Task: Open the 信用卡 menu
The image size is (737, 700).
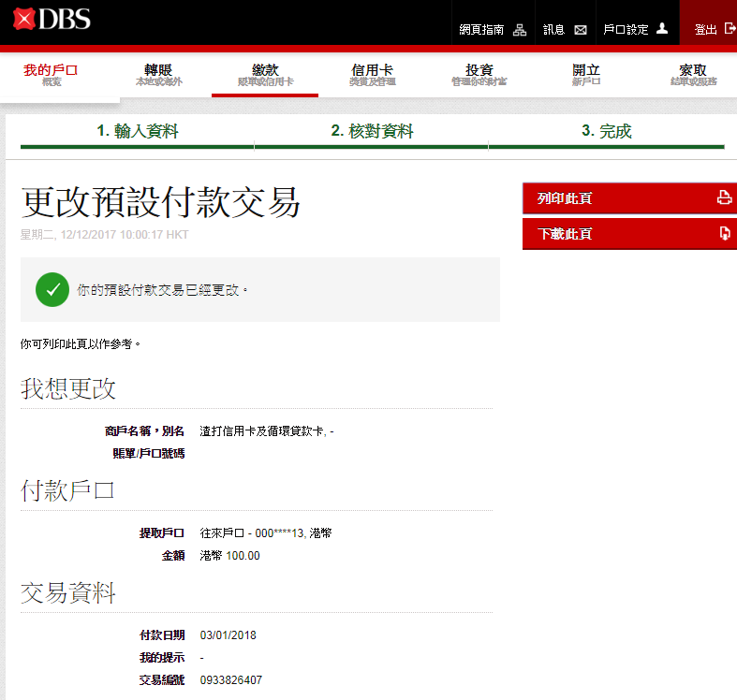Action: (x=372, y=75)
